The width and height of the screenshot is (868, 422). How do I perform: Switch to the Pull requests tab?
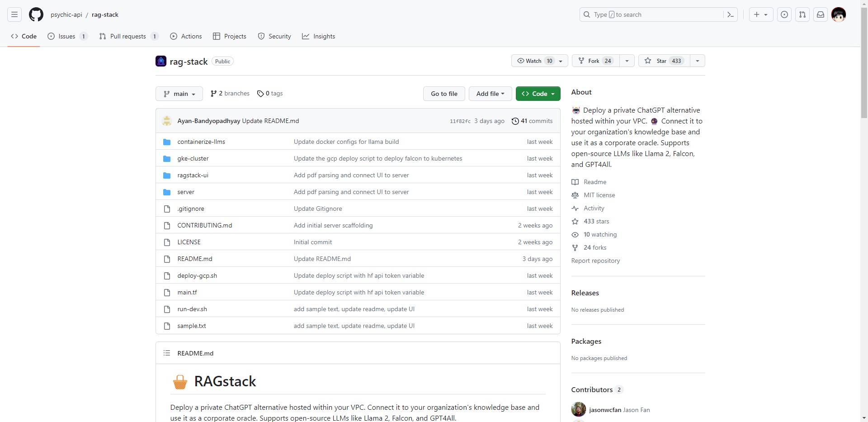click(x=128, y=36)
